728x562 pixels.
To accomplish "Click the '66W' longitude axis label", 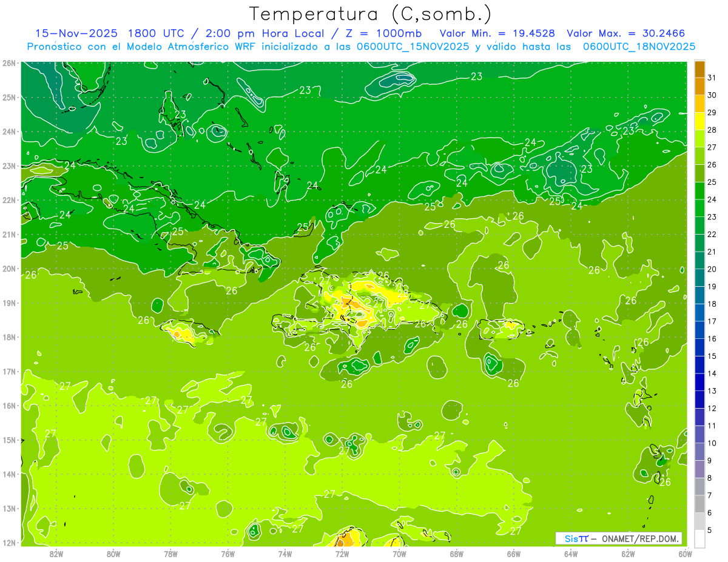I will point(513,554).
